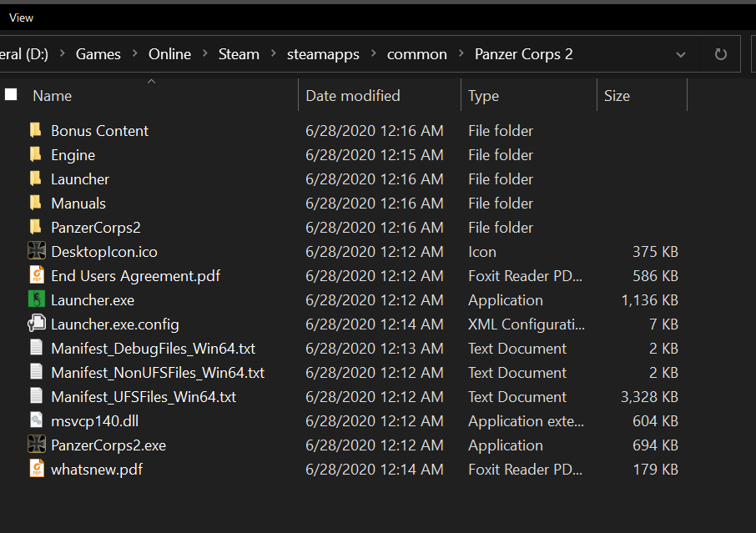Viewport: 756px width, 533px height.
Task: Click the 6/28/2020 12:13 AM date cell
Action: pos(374,348)
